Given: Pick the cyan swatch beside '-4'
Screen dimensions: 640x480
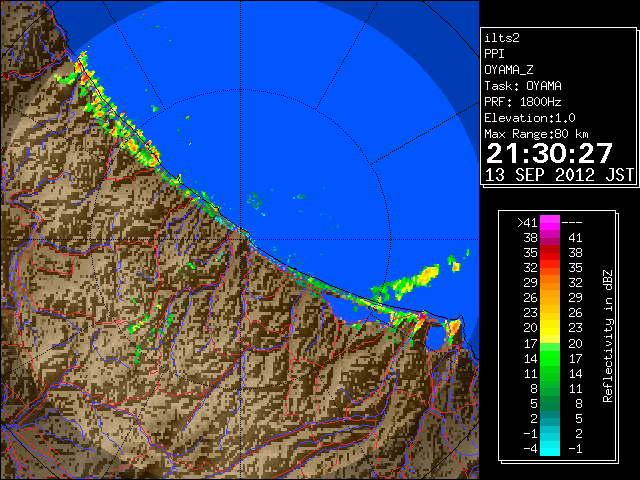Looking at the screenshot, I should [550, 448].
